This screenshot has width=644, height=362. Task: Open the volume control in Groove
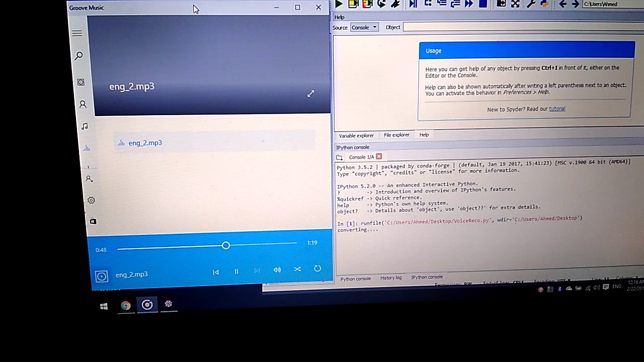[x=277, y=270]
